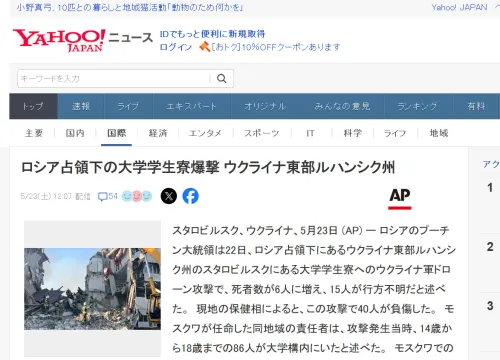This screenshot has height=360, width=500.
Task: Select the スポーツ category
Action: coord(262,133)
